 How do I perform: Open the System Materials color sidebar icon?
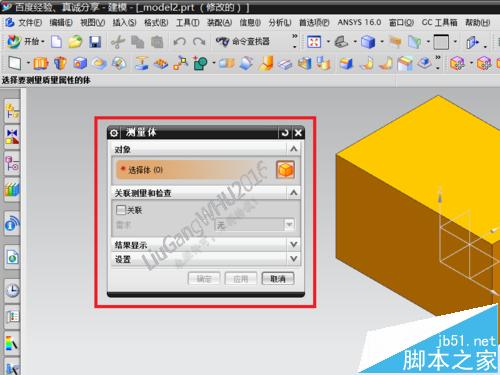[x=12, y=343]
